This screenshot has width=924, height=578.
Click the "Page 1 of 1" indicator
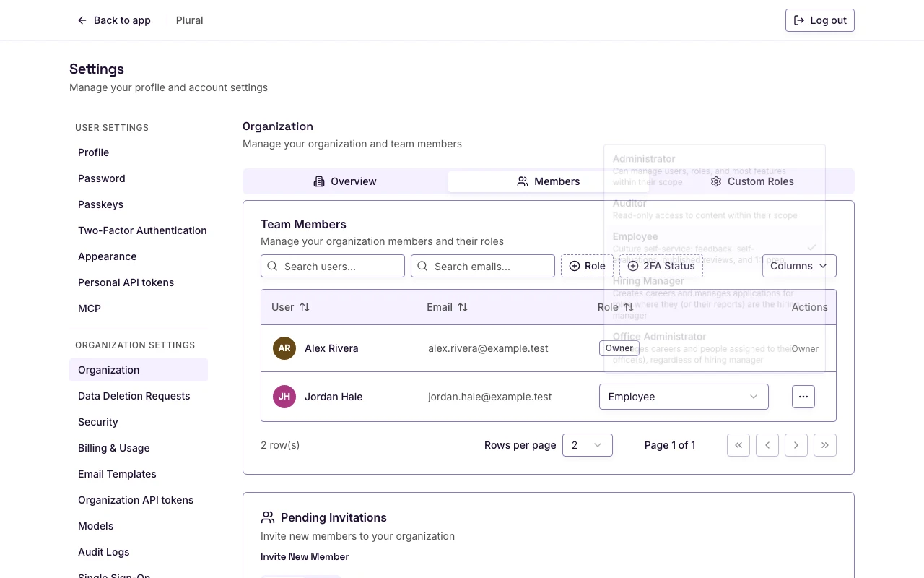[x=670, y=445]
